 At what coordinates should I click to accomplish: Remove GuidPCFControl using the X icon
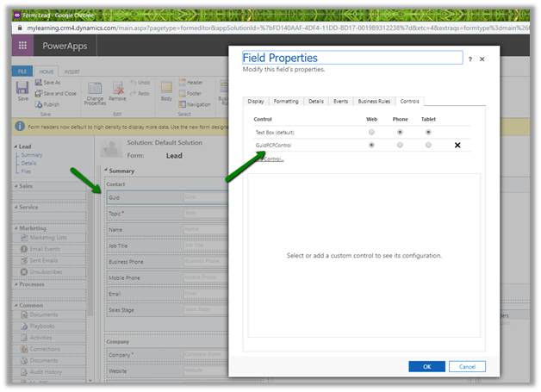pyautogui.click(x=457, y=146)
